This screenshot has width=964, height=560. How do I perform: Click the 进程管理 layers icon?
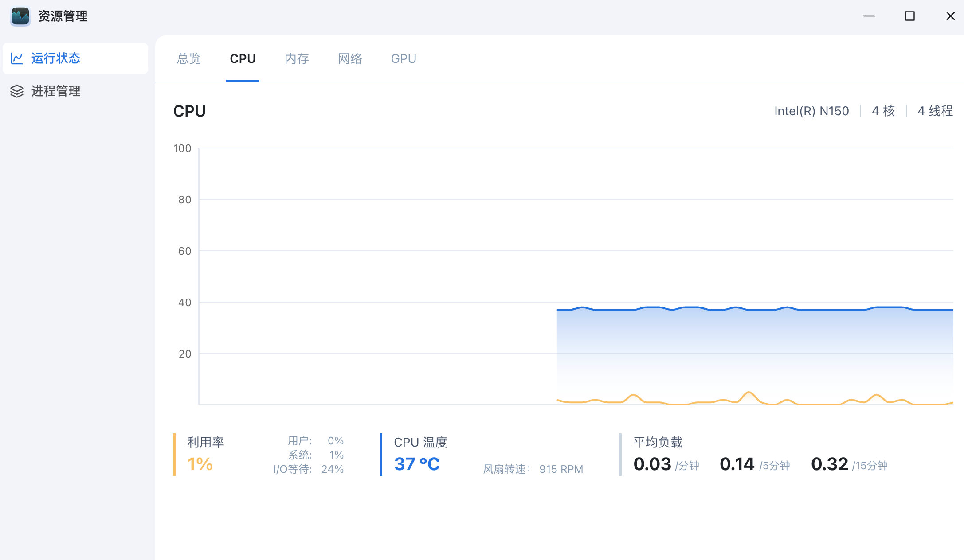[17, 91]
